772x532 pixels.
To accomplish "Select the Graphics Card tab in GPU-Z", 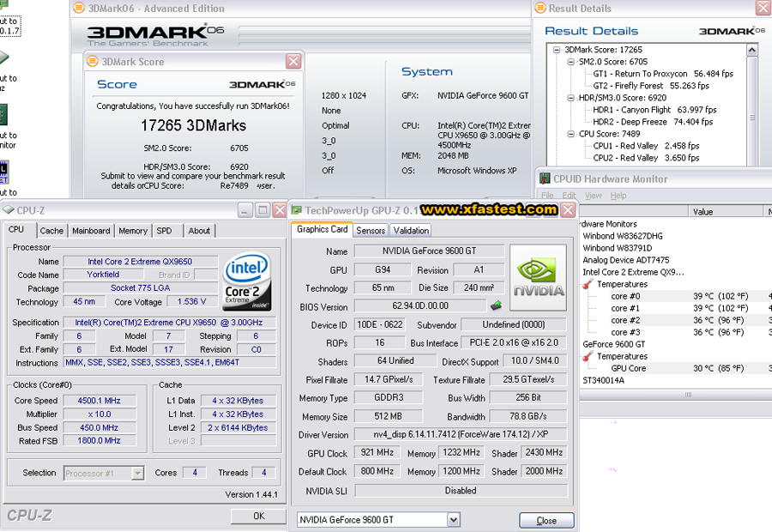I will tap(322, 230).
